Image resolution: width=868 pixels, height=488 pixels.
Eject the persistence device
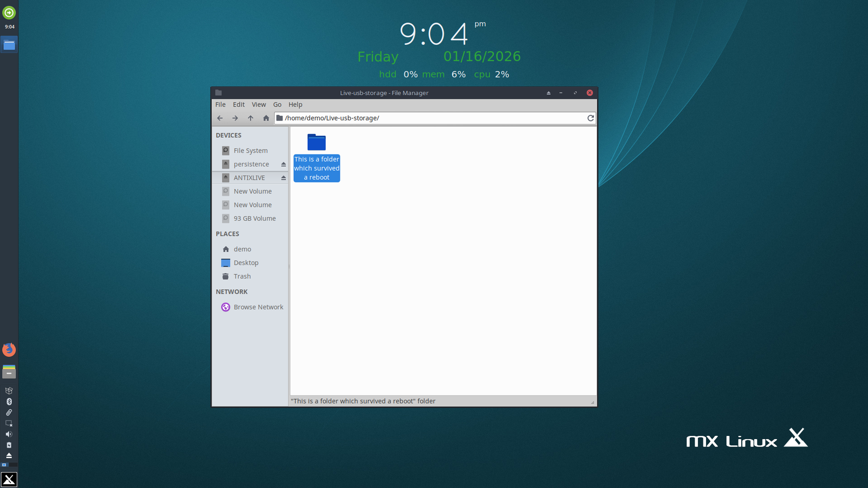click(282, 164)
